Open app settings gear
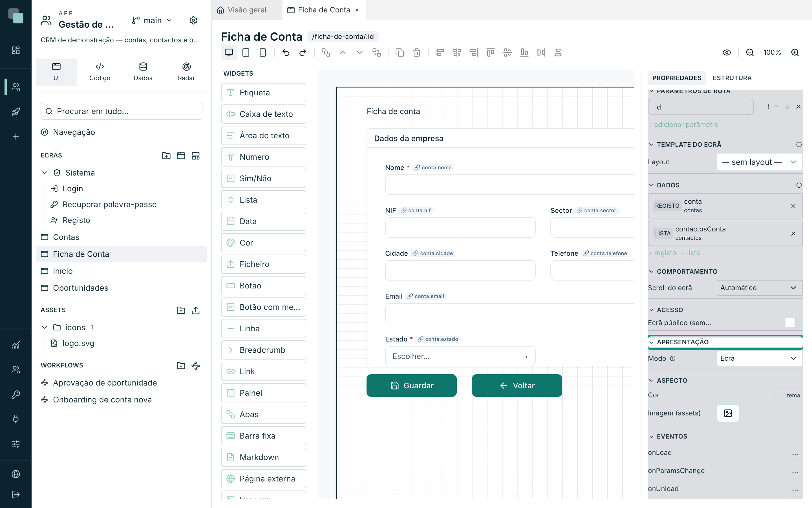 [193, 20]
